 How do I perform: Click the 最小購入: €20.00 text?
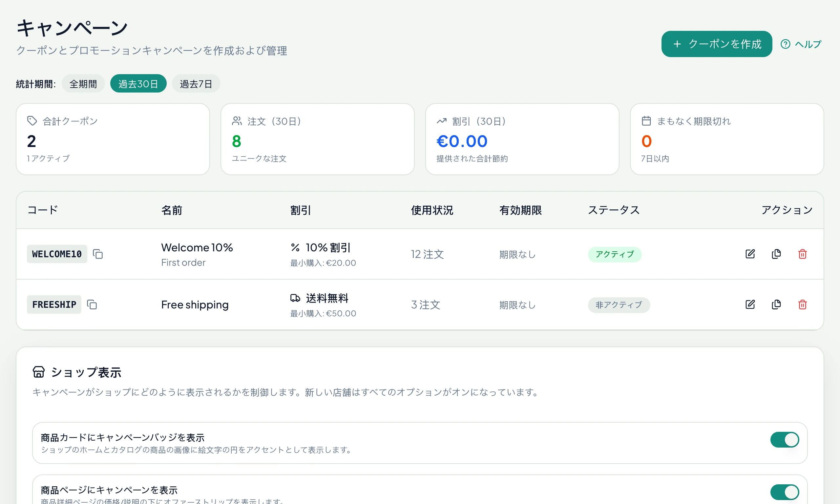point(323,263)
